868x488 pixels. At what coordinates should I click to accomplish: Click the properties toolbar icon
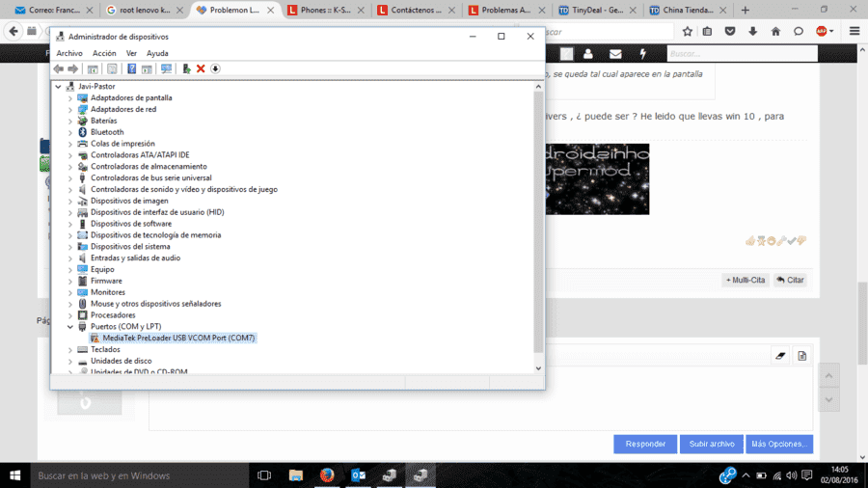[112, 68]
